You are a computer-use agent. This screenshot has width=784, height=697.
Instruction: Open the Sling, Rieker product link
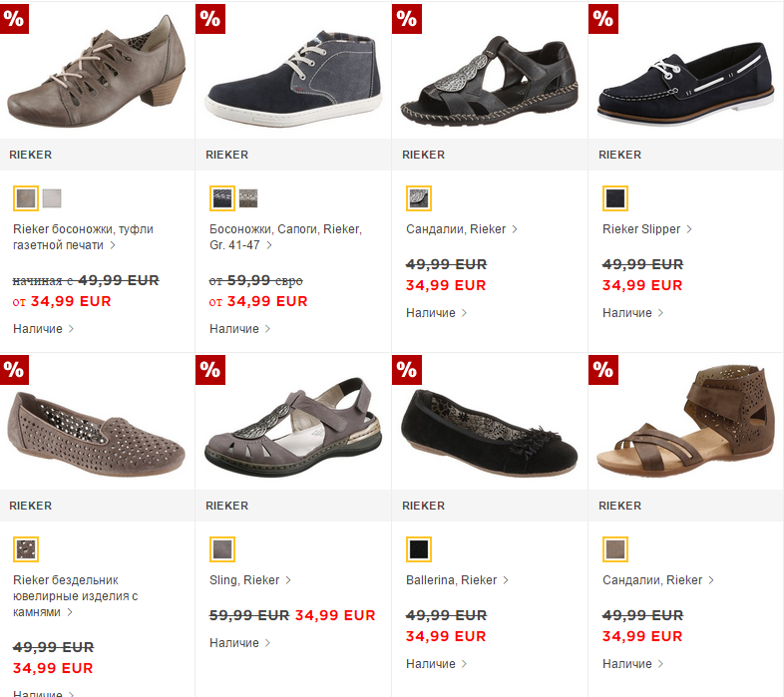(x=244, y=580)
